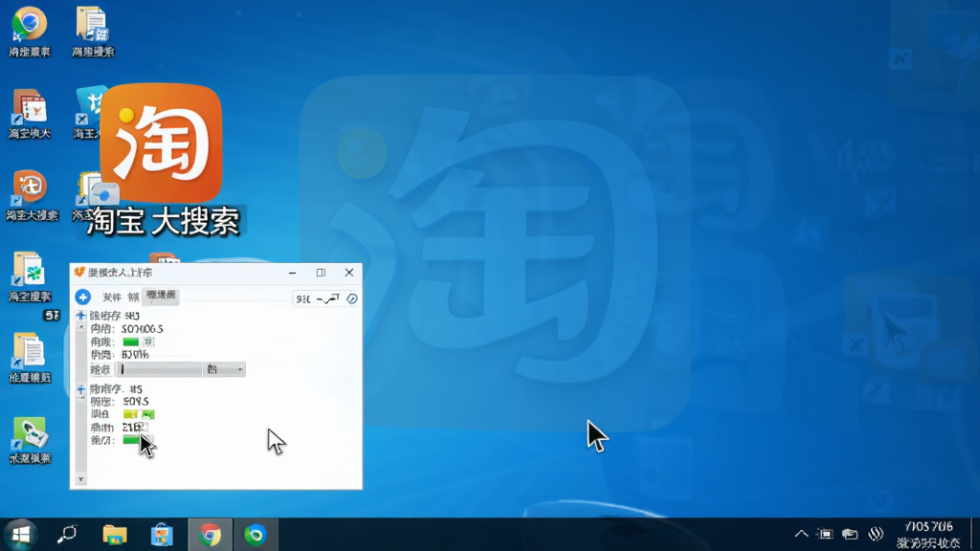Click the blue plus button in the window
The image size is (980, 551).
pyautogui.click(x=82, y=297)
